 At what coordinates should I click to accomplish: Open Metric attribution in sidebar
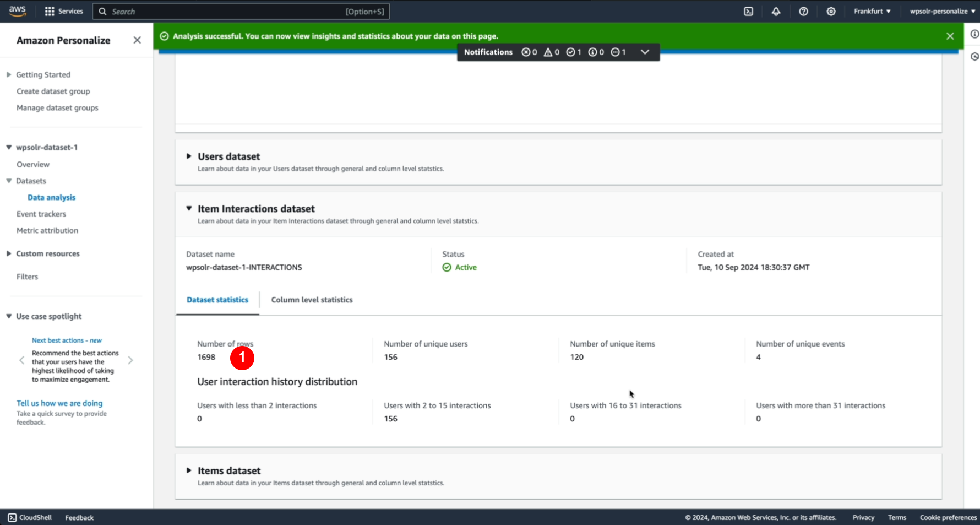point(47,230)
